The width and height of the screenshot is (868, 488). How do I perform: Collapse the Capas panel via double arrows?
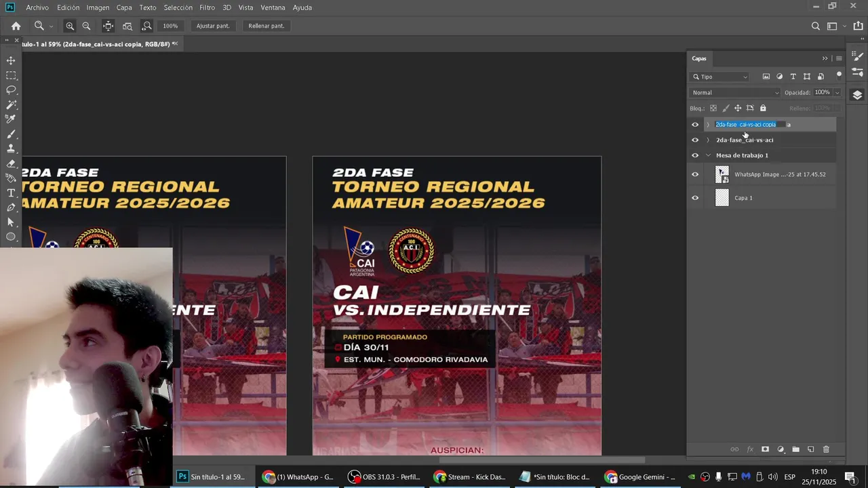tap(825, 58)
